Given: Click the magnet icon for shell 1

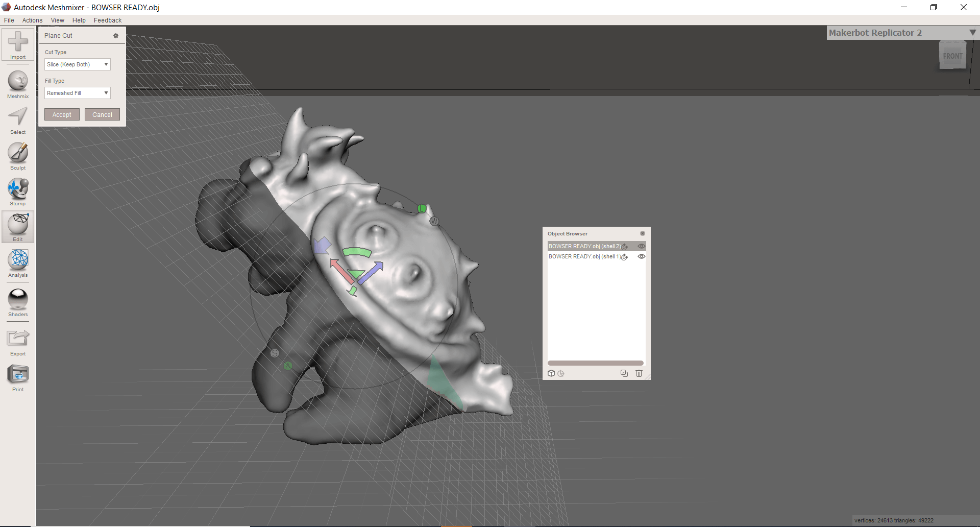Looking at the screenshot, I should (x=624, y=257).
